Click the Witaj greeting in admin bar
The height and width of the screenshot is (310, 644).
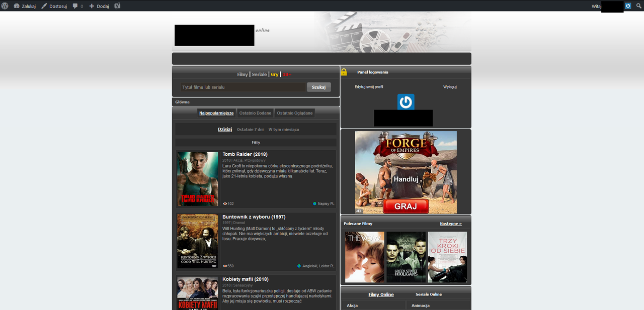pyautogui.click(x=596, y=6)
